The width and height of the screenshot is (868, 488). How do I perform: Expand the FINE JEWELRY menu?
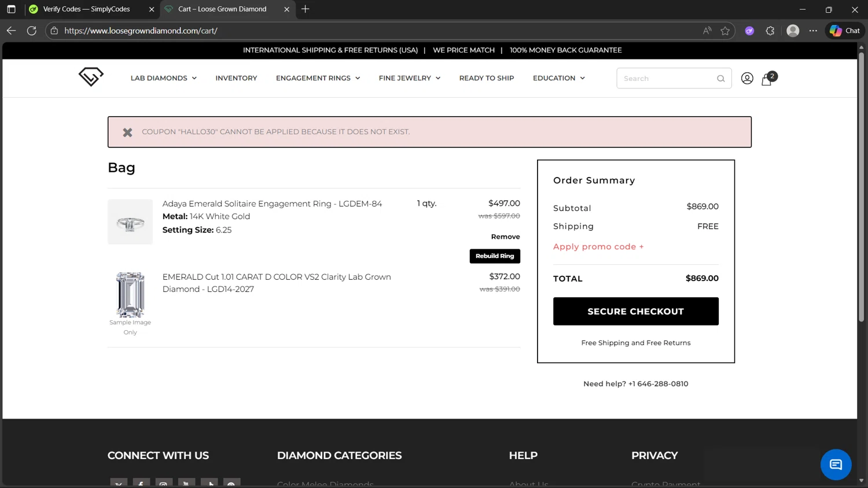click(x=409, y=78)
